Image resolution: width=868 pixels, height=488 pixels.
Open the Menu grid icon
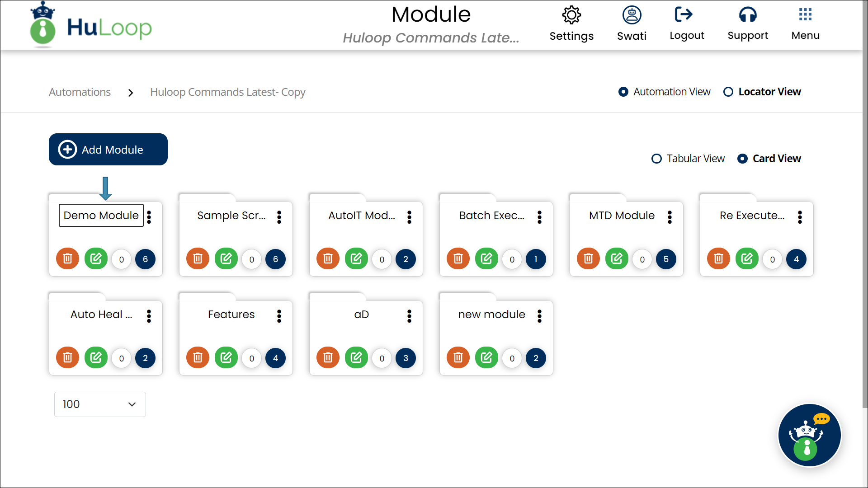(x=805, y=14)
